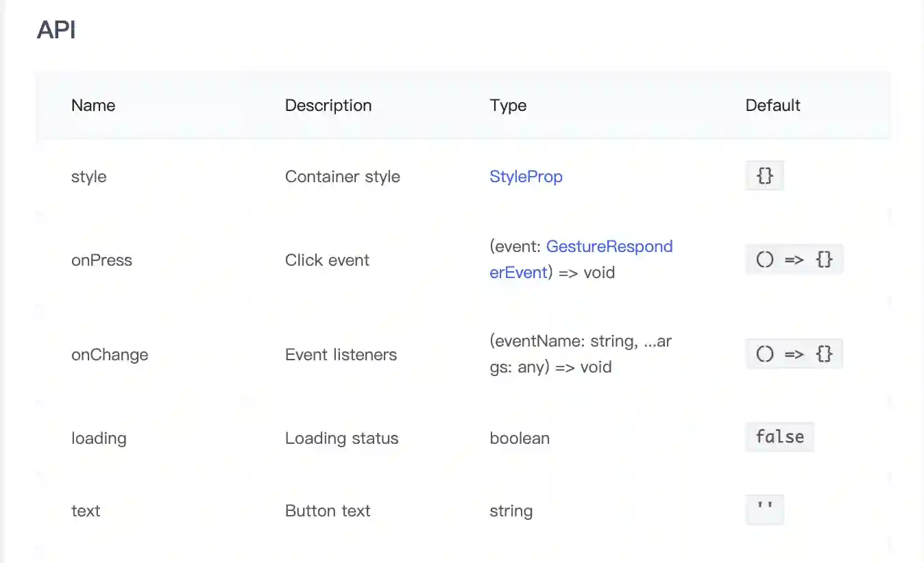Click the Name column header
924x563 pixels.
93,105
